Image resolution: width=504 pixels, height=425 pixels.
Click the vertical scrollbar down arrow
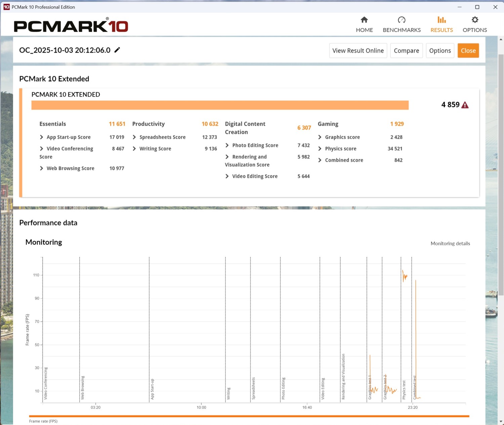point(501,421)
